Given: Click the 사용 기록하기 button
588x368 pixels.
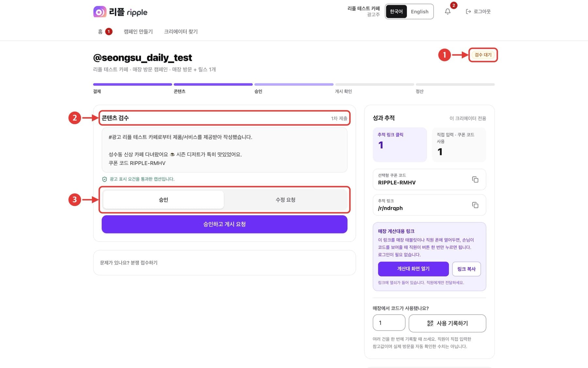Looking at the screenshot, I should click(447, 323).
